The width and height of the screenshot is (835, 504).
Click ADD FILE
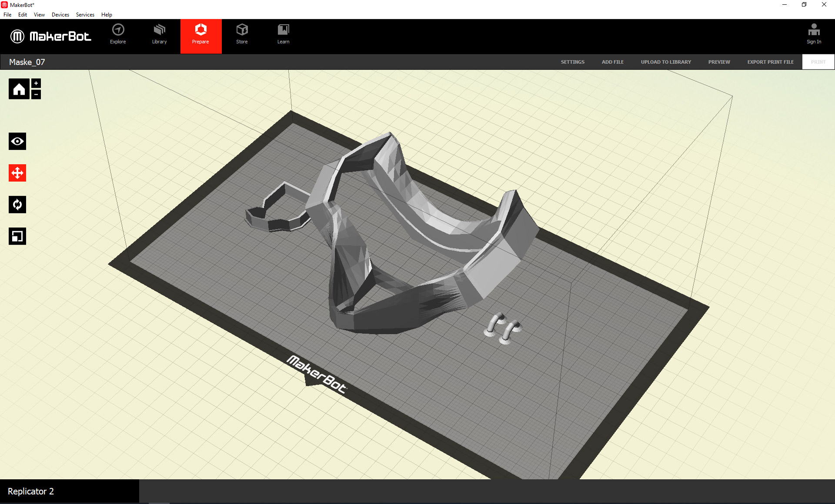click(613, 62)
